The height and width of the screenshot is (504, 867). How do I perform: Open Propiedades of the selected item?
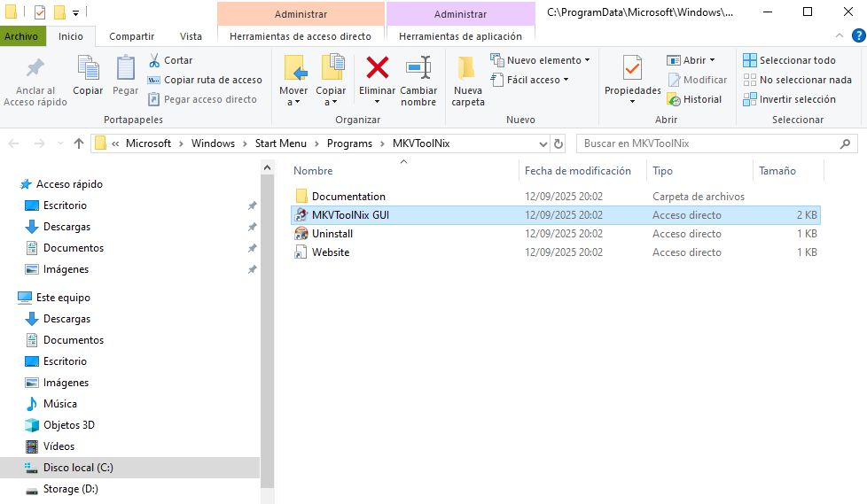click(x=632, y=80)
